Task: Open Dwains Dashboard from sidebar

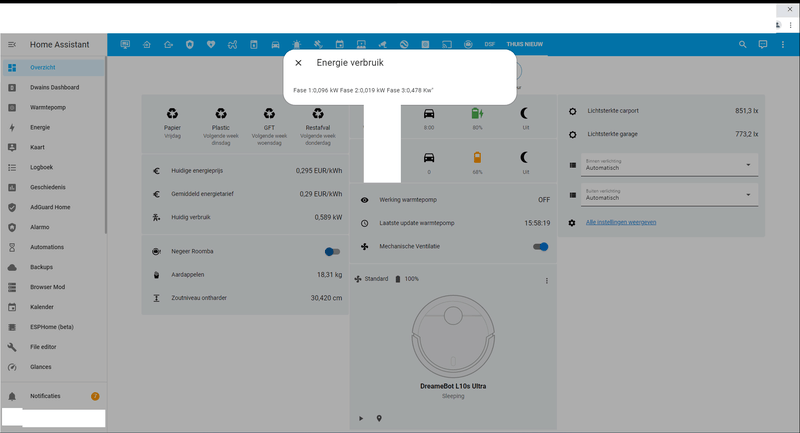Action: tap(54, 87)
